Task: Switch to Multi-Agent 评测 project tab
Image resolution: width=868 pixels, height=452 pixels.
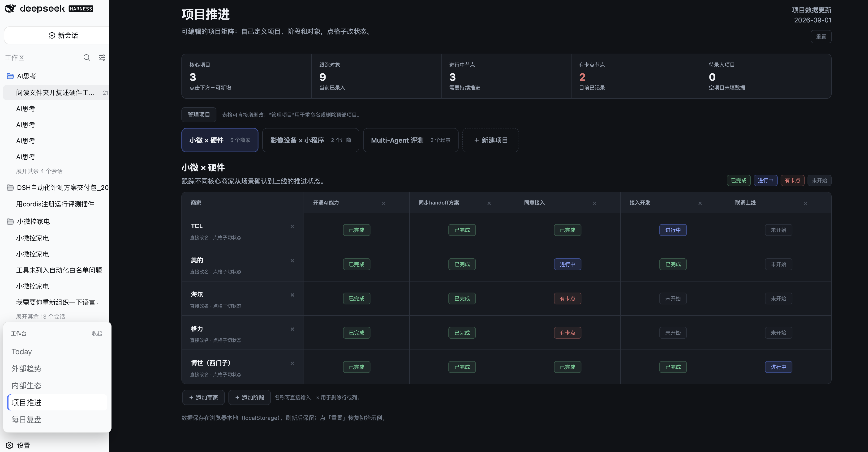Action: click(x=411, y=140)
